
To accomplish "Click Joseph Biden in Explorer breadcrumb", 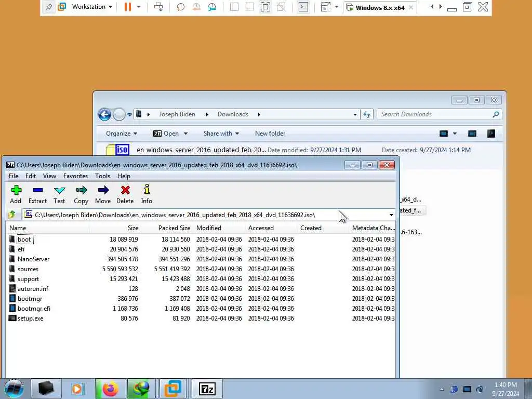I will pyautogui.click(x=177, y=114).
